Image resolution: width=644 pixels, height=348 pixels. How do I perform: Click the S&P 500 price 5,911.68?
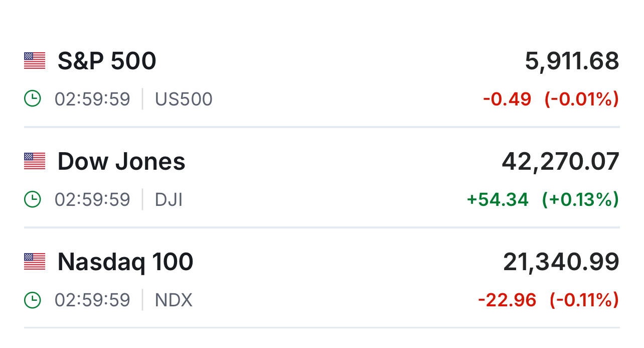tap(572, 61)
